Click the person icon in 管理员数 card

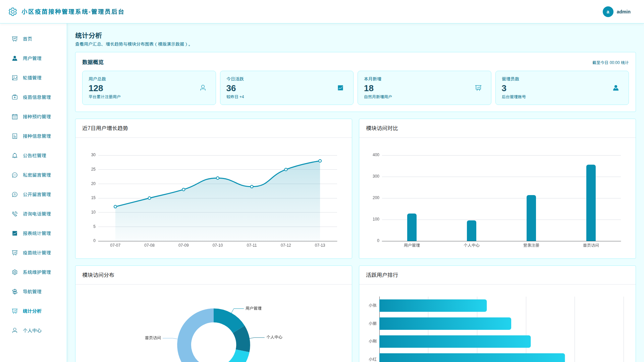(x=616, y=88)
